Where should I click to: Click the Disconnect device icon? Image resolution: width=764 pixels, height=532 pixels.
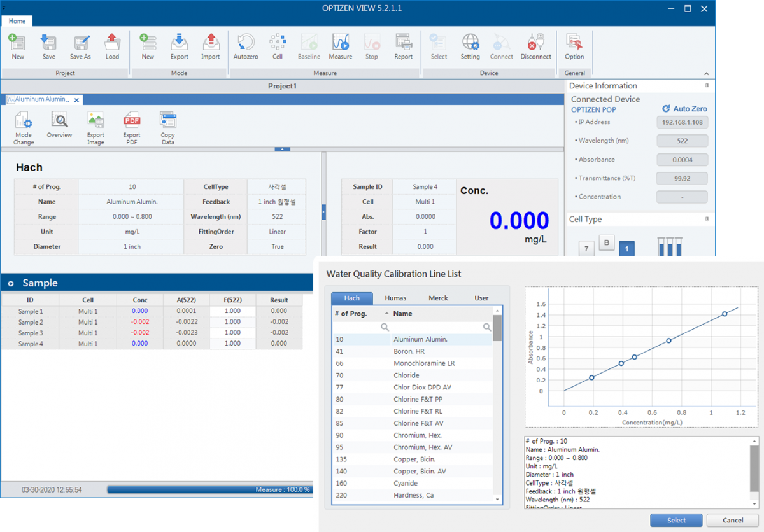pyautogui.click(x=536, y=43)
